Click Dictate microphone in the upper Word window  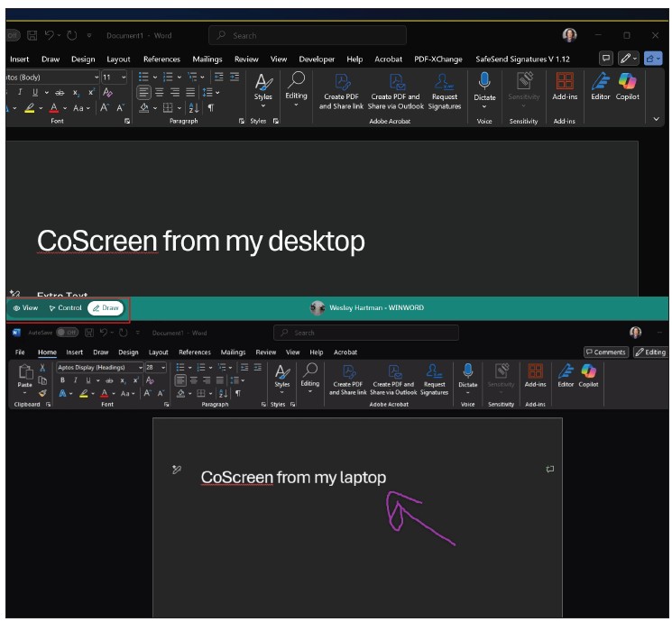click(484, 82)
